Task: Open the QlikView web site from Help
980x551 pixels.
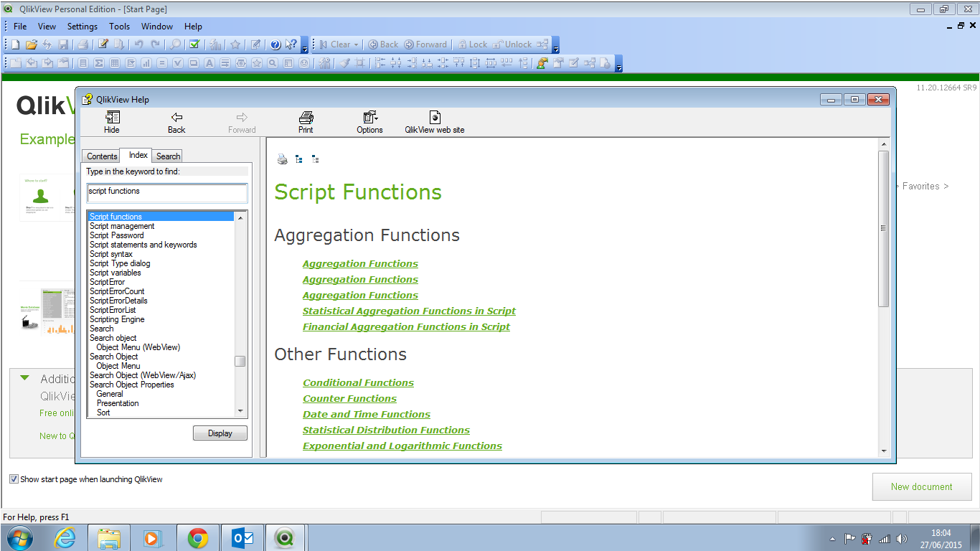Action: (435, 122)
